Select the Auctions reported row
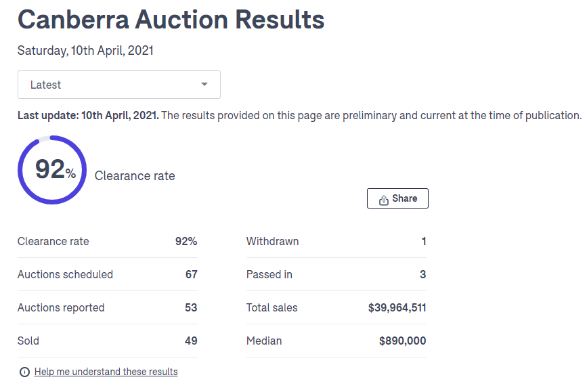The image size is (587, 392). click(108, 308)
